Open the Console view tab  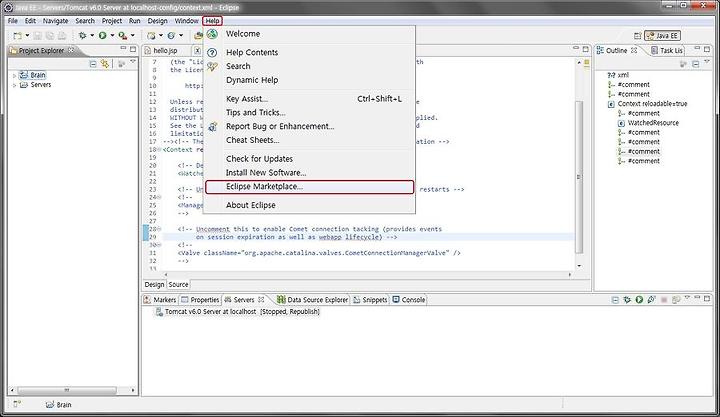(409, 300)
